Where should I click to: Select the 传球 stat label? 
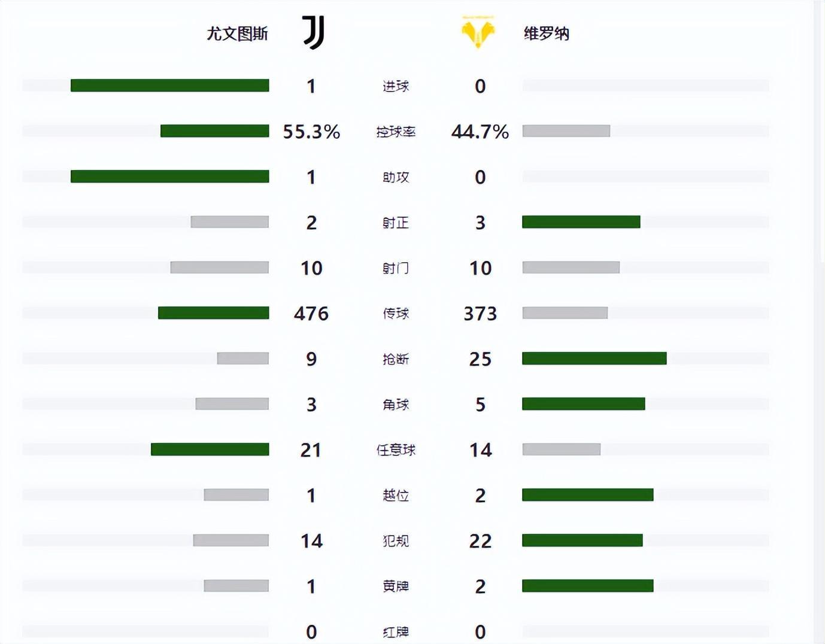click(396, 314)
